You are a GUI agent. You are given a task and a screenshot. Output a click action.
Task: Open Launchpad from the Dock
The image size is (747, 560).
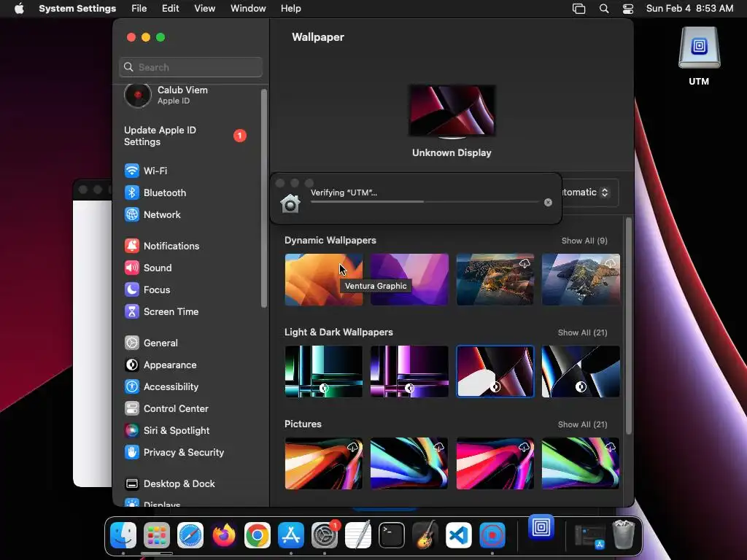click(x=157, y=535)
